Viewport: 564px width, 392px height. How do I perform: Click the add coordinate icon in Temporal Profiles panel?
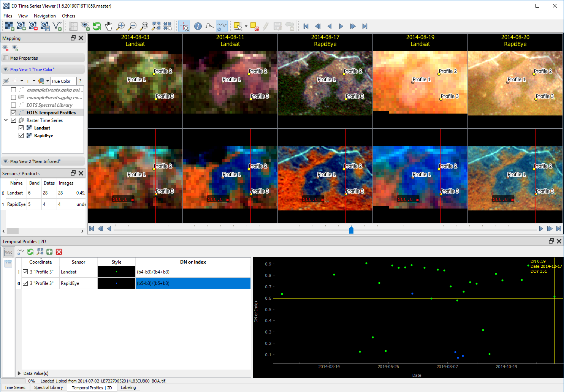pos(49,251)
